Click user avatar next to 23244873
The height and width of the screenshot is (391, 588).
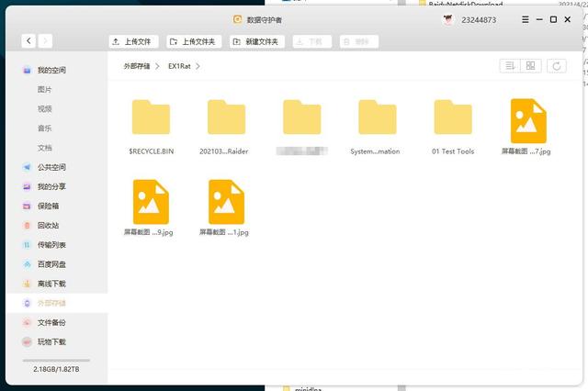pyautogui.click(x=448, y=20)
